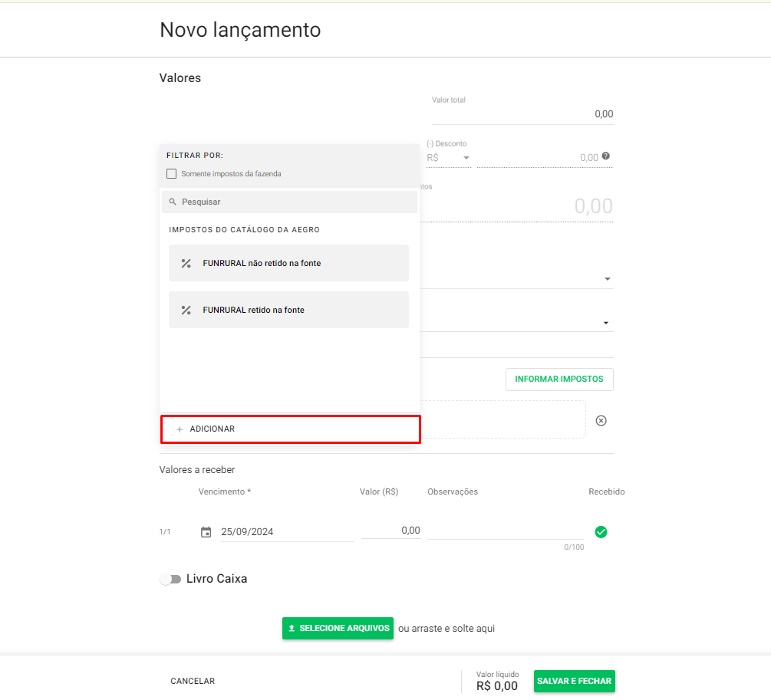771x700 pixels.
Task: Click the Observações input field
Action: (x=505, y=531)
